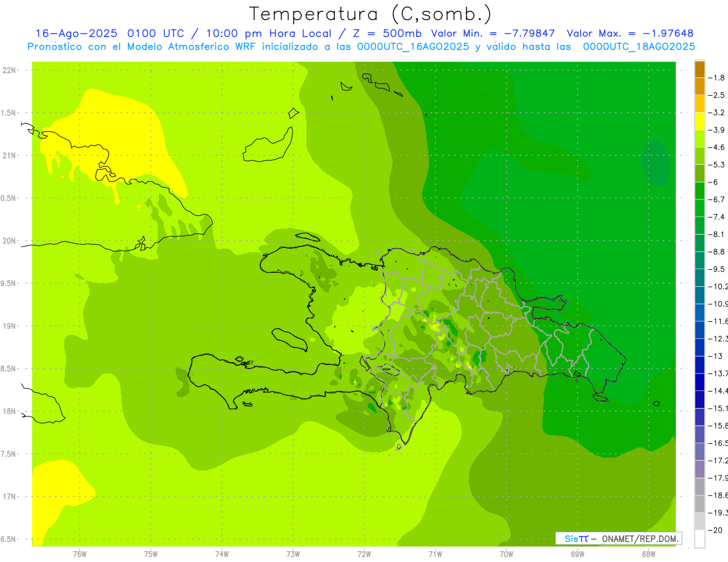Pick the yellow swatch between -3.2 and -3.9
The width and height of the screenshot is (728, 562).
[x=699, y=121]
